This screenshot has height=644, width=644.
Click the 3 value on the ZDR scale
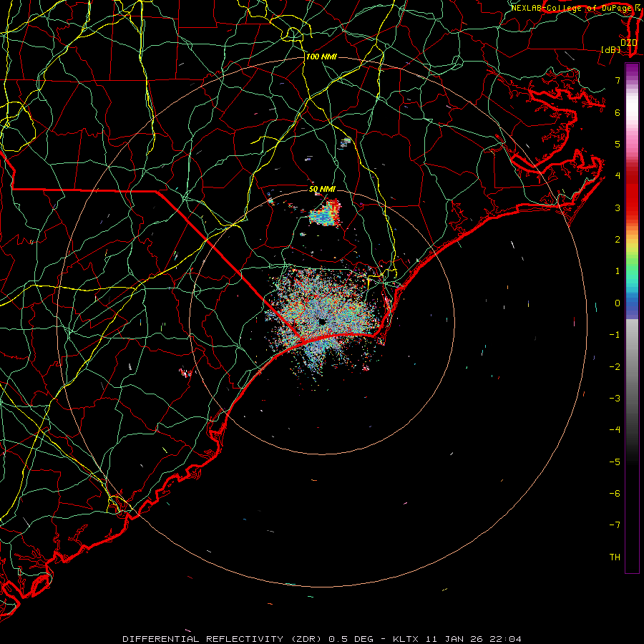tap(618, 208)
